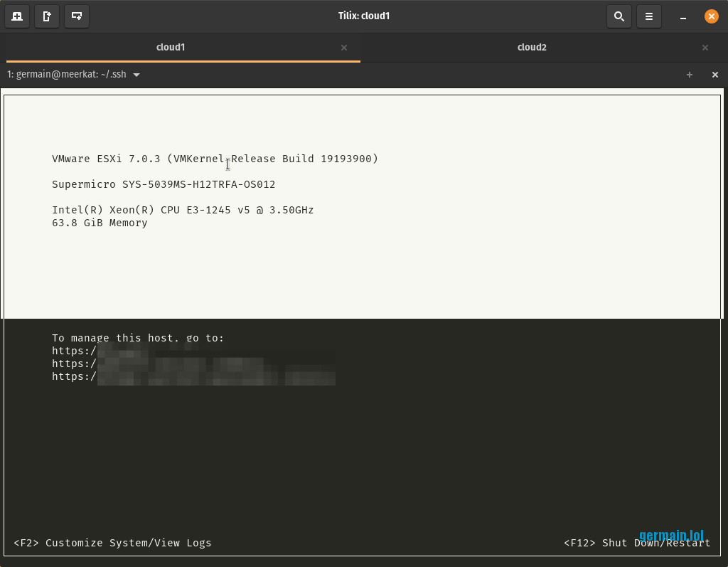This screenshot has width=728, height=567.
Task: Close the cloud2 tab
Action: [x=705, y=48]
